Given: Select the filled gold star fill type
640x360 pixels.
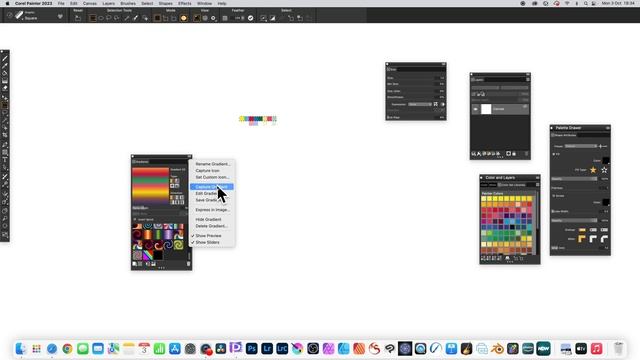Looking at the screenshot, I should [593, 170].
